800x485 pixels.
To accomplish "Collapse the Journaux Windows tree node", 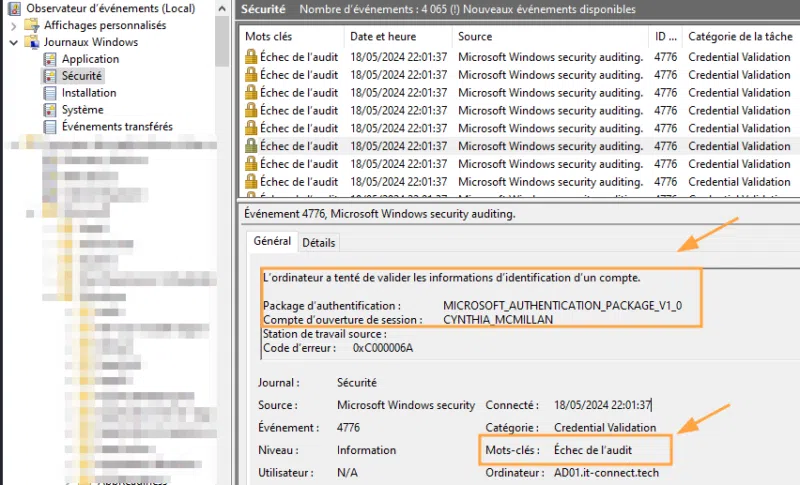I will [x=14, y=42].
